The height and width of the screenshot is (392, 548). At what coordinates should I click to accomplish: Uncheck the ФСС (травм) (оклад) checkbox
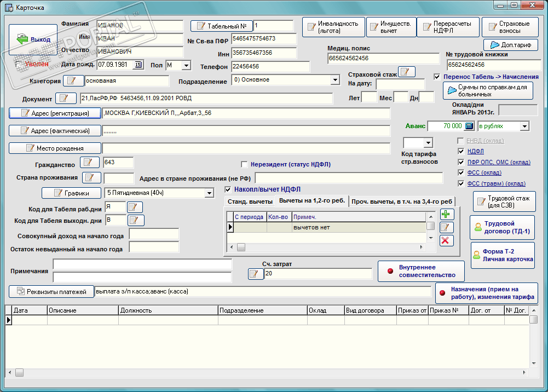(x=460, y=183)
